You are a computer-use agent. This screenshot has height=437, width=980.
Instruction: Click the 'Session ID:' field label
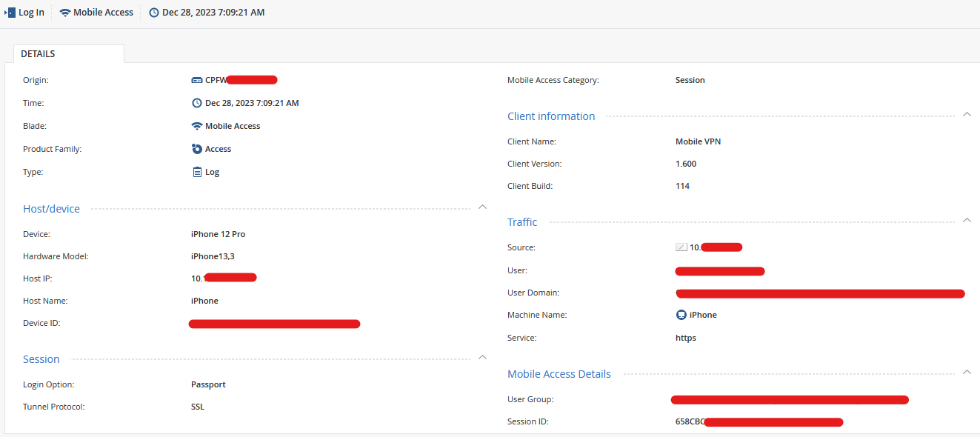tap(528, 421)
